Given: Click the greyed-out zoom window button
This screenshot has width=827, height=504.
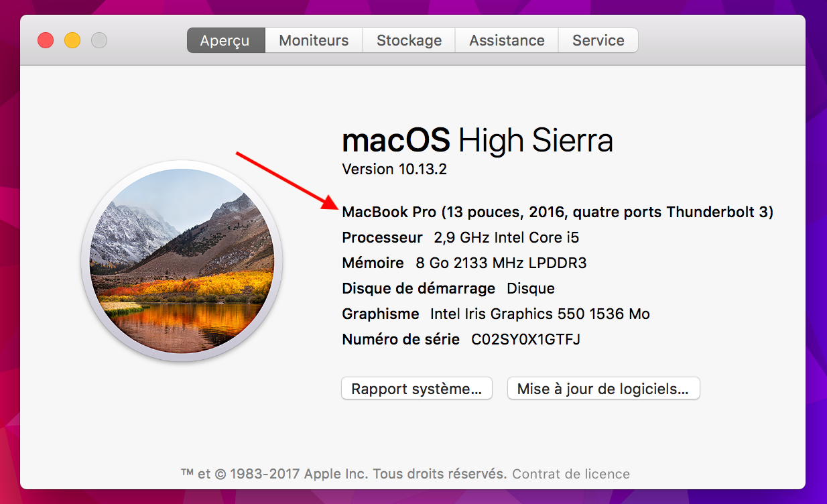Looking at the screenshot, I should [99, 40].
